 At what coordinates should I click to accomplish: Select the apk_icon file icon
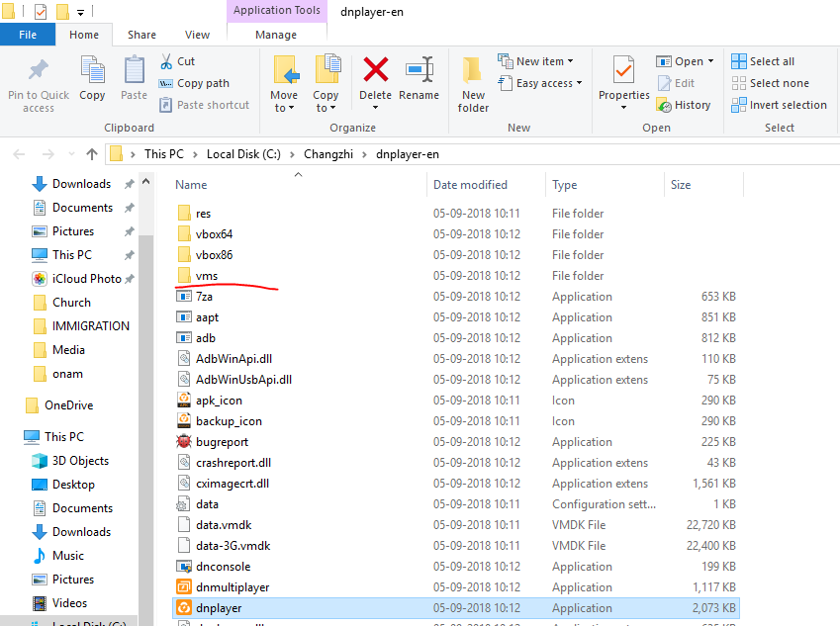[x=184, y=400]
